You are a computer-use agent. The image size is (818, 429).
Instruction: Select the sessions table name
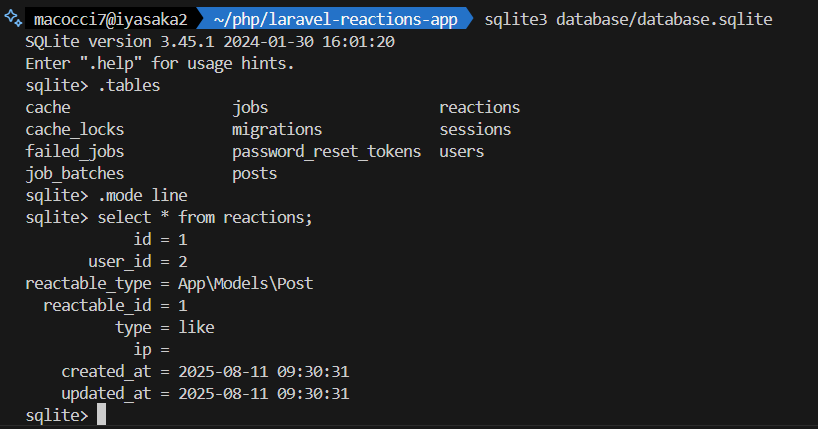click(475, 129)
